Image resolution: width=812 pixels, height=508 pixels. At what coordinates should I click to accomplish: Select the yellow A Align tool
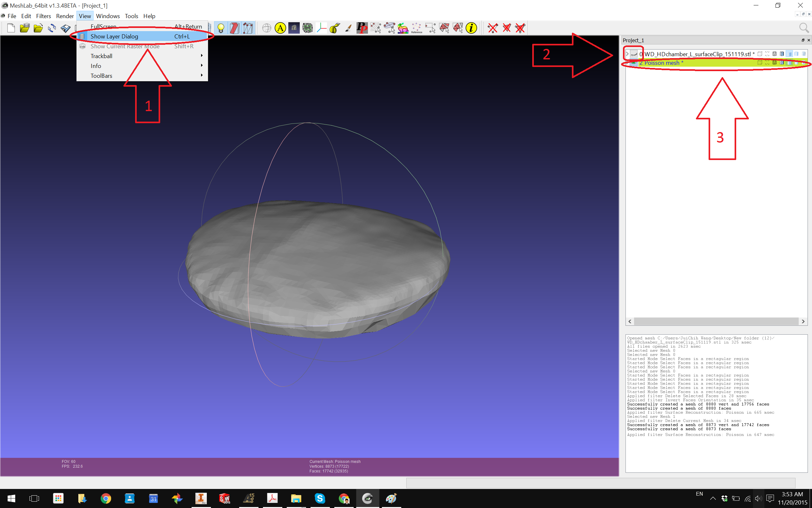(280, 28)
